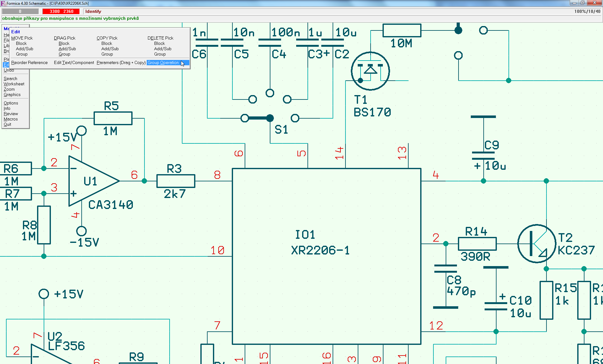Image resolution: width=603 pixels, height=364 pixels.
Task: Select COPY Pick Add/Sub operation
Action: tap(109, 49)
